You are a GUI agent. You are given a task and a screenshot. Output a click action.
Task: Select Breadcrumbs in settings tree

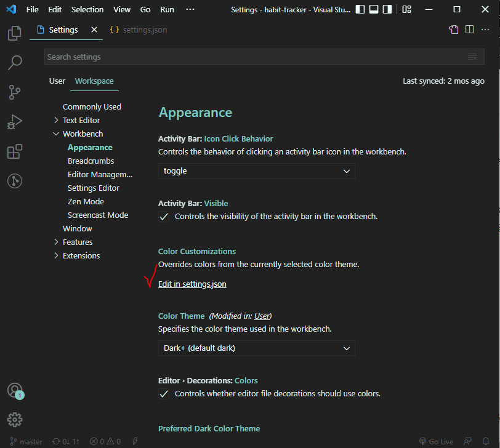click(x=91, y=161)
